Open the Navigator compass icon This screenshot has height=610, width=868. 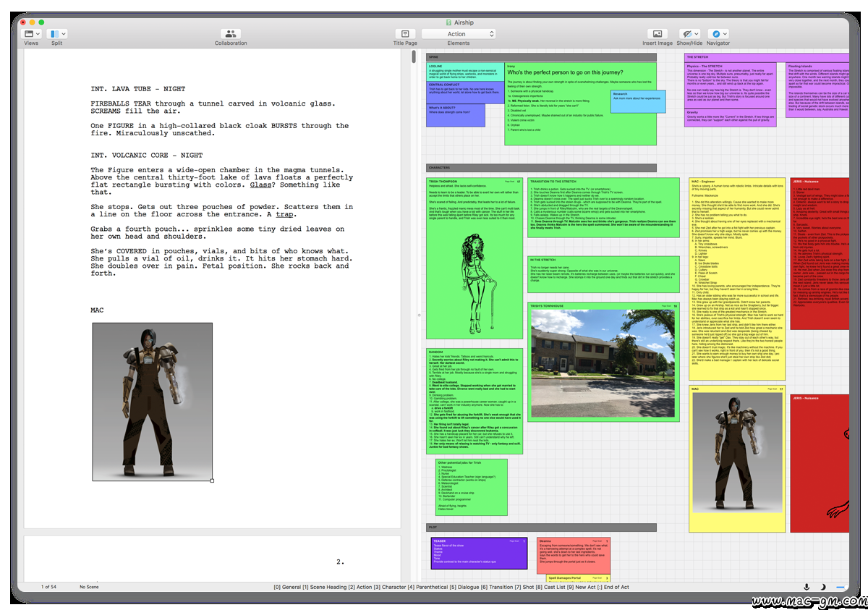point(715,34)
